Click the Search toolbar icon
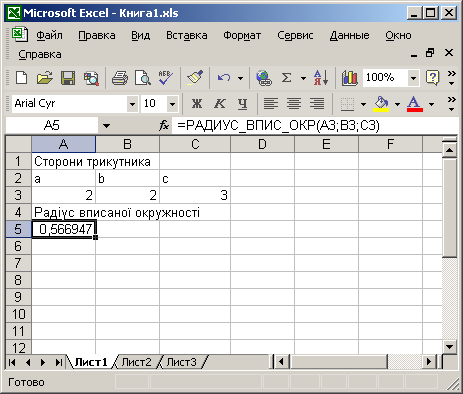 click(91, 78)
